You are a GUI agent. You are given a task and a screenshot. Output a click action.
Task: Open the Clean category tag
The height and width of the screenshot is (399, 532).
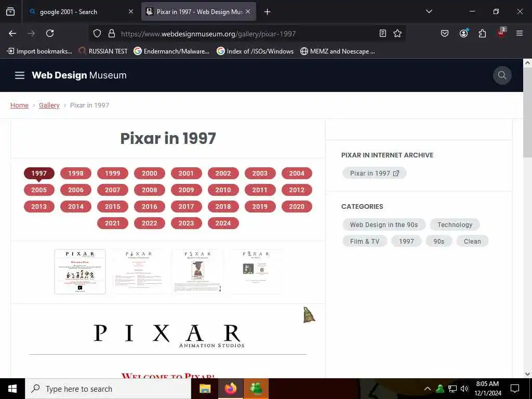point(472,241)
